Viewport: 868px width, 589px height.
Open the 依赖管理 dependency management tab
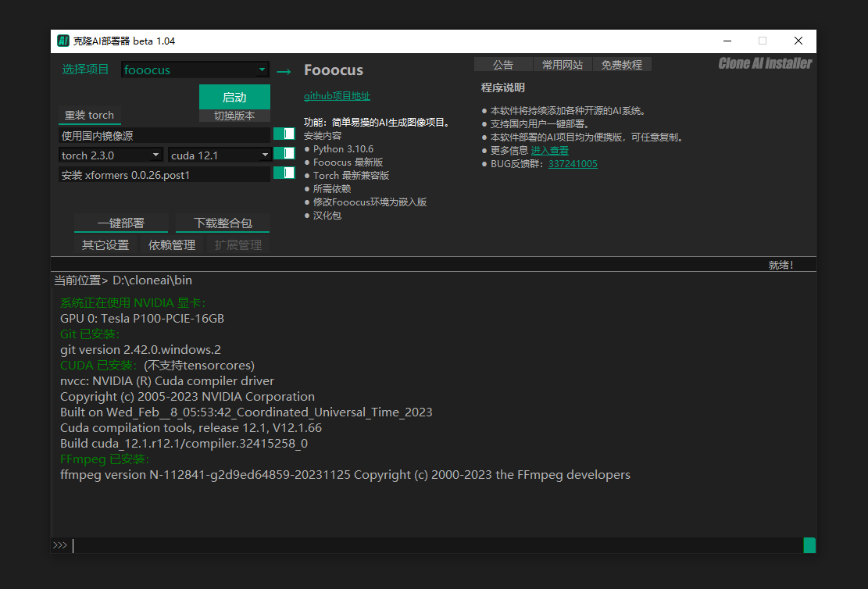pyautogui.click(x=172, y=245)
